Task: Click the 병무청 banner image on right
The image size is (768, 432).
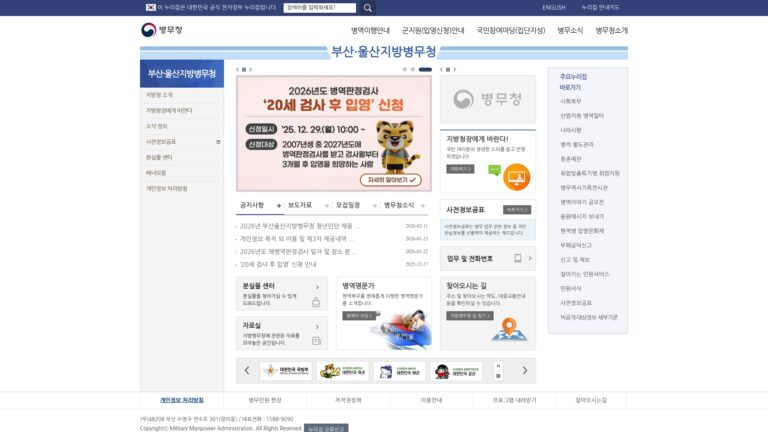Action: click(x=488, y=99)
